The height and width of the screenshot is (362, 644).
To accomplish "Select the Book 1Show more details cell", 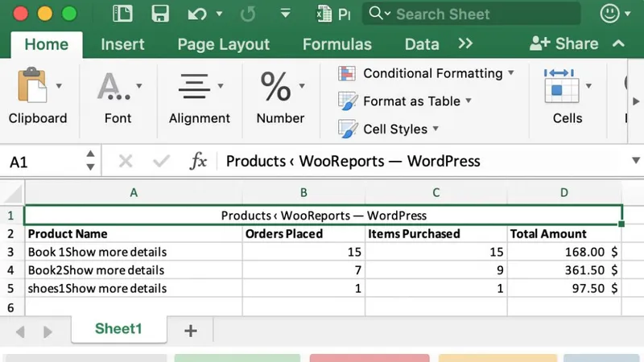I will click(x=134, y=252).
